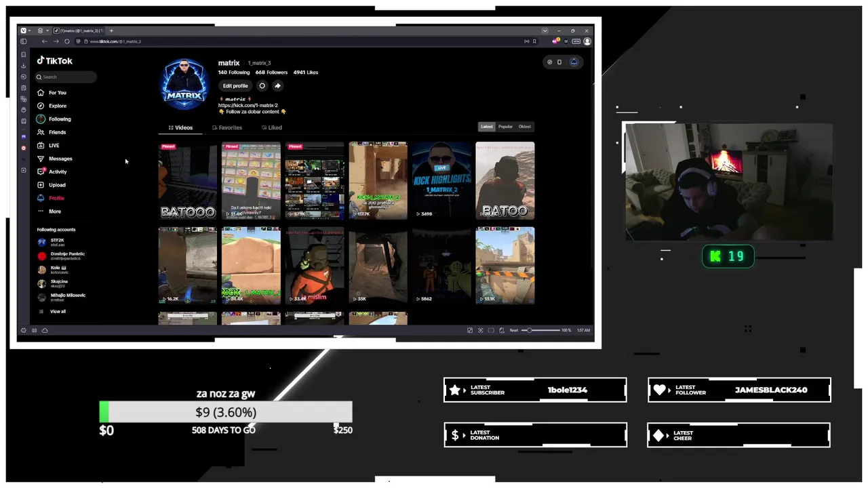Viewport: 868px width, 488px height.
Task: Go back with the back arrow
Action: (x=45, y=41)
